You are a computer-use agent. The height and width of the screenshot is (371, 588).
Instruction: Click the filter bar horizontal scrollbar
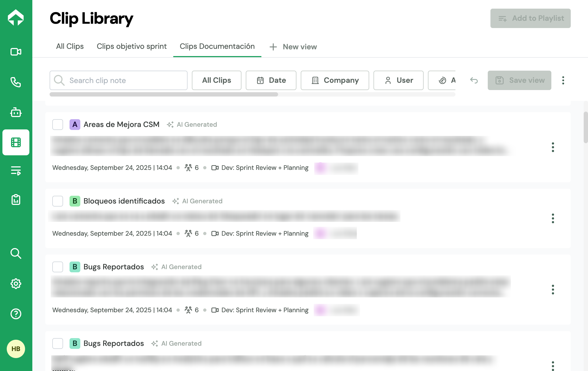pos(164,94)
